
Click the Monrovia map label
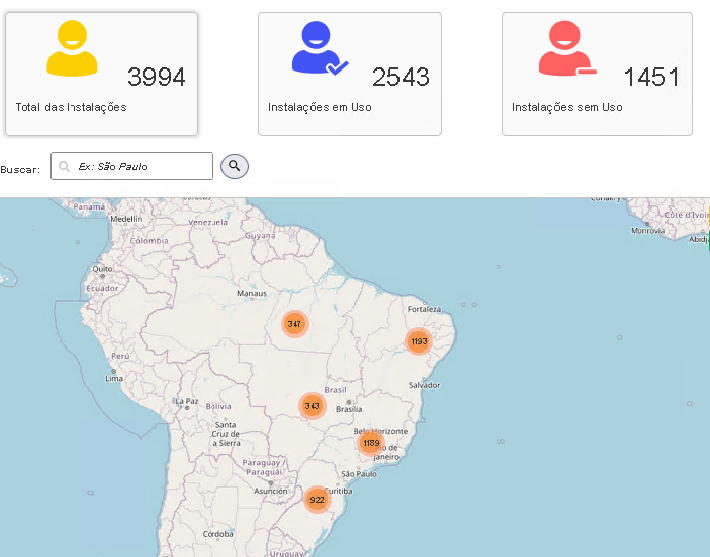point(648,230)
